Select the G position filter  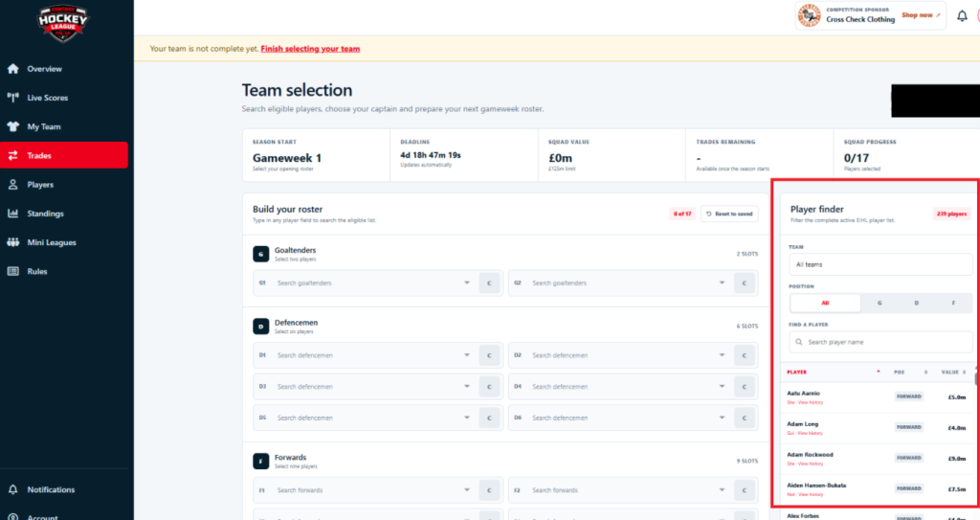click(x=880, y=303)
